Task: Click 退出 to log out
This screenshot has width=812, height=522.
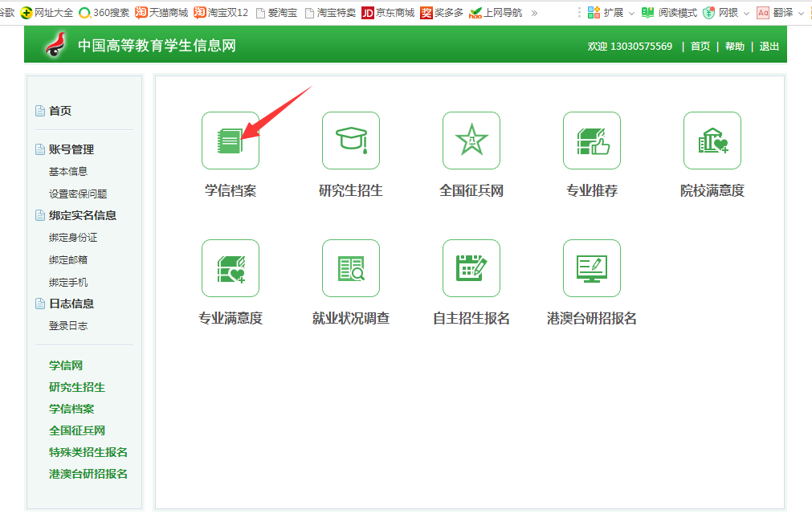Action: [769, 46]
